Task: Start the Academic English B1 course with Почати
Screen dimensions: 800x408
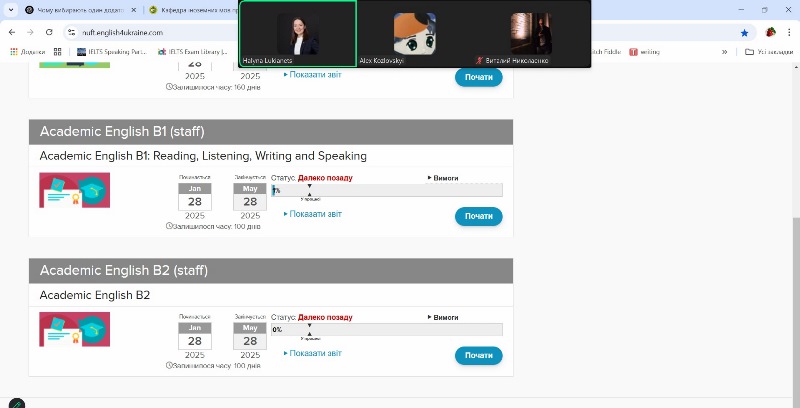Action: (x=479, y=216)
